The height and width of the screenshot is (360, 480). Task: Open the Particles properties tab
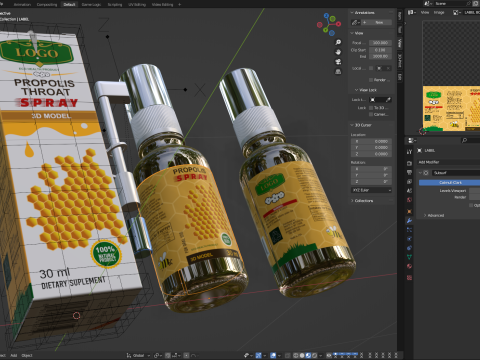click(x=409, y=230)
